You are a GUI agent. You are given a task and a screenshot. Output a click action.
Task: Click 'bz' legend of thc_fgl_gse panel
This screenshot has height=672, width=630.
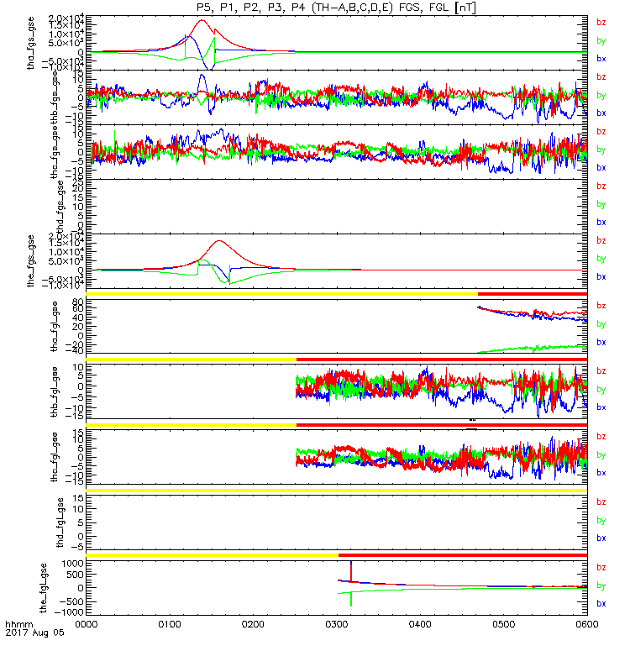tap(601, 437)
